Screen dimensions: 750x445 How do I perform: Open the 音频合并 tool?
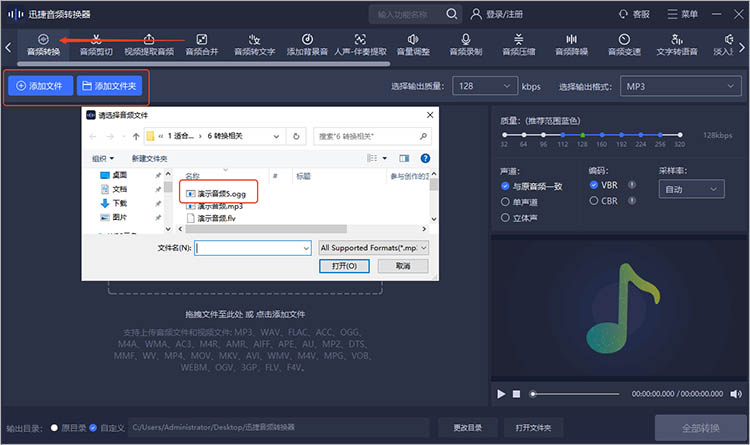(202, 45)
